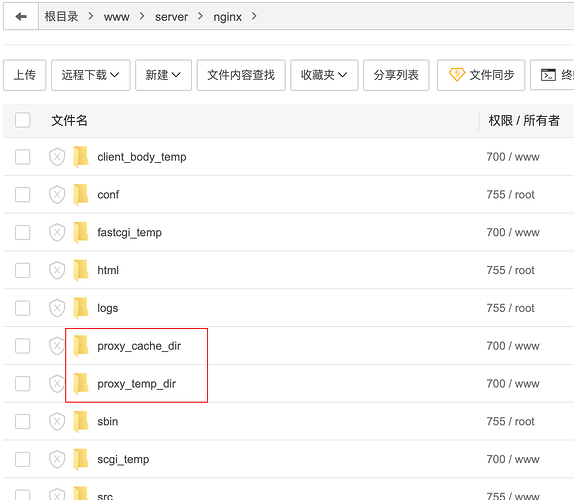Screen dimensions: 574x500
Task: Select the proxy_cache_dir row checkbox
Action: click(x=23, y=346)
